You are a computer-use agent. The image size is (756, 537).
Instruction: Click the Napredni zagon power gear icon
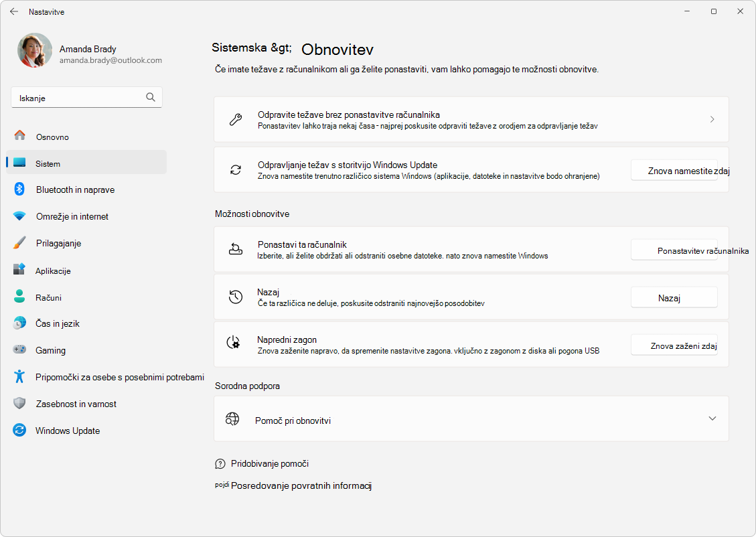coord(233,342)
